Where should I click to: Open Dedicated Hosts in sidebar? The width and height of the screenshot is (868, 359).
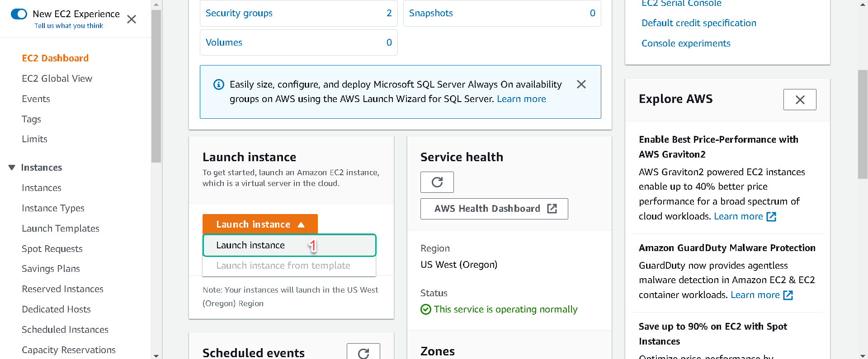[56, 309]
